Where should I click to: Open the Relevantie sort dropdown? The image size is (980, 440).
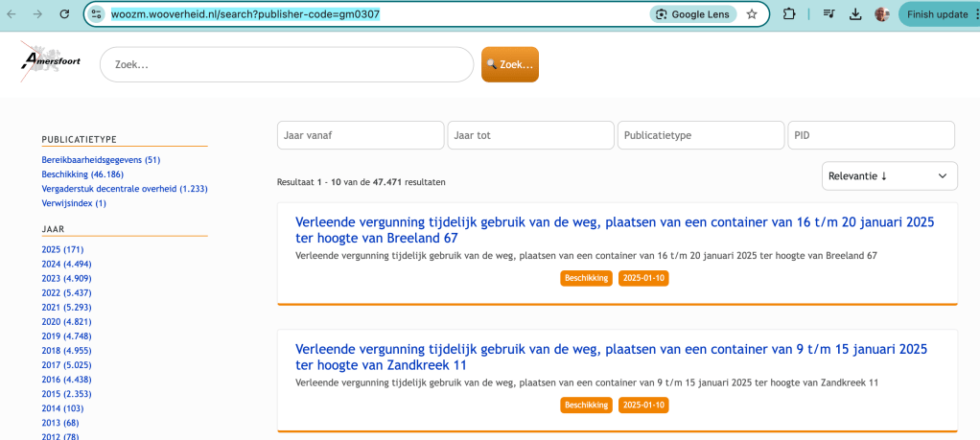889,175
